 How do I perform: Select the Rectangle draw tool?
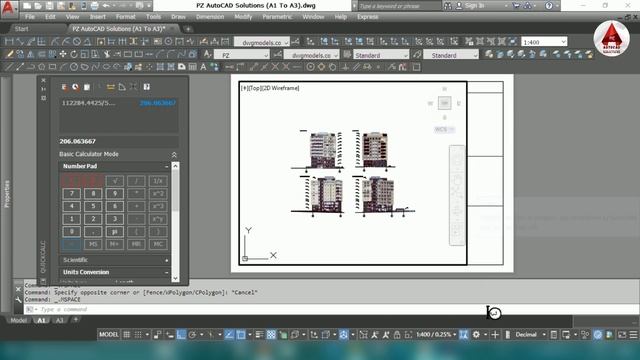click(52, 67)
